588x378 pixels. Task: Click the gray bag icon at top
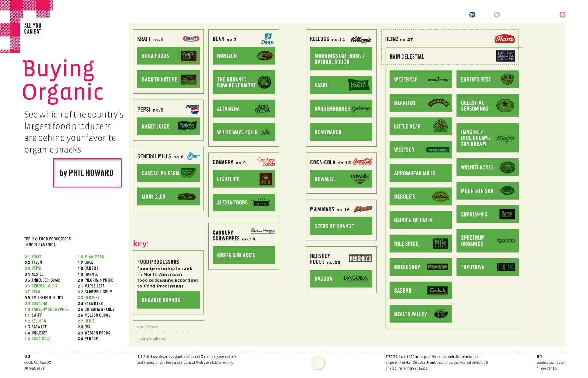497,15
